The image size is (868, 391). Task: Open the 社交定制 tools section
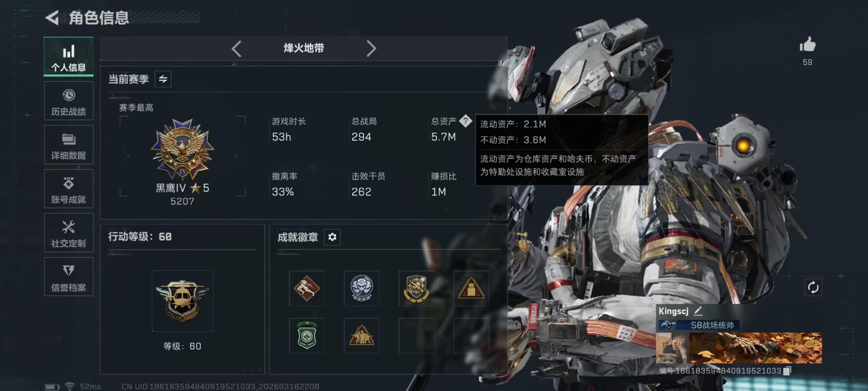coord(68,233)
